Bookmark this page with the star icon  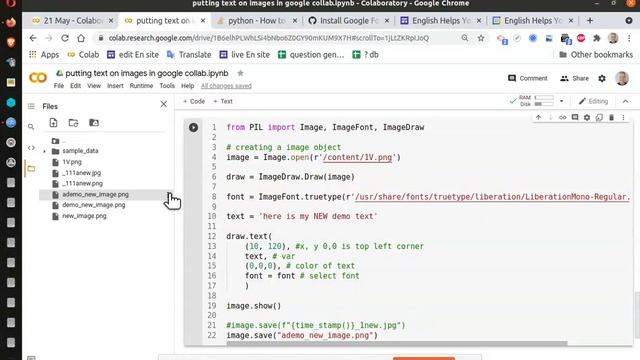click(x=481, y=38)
